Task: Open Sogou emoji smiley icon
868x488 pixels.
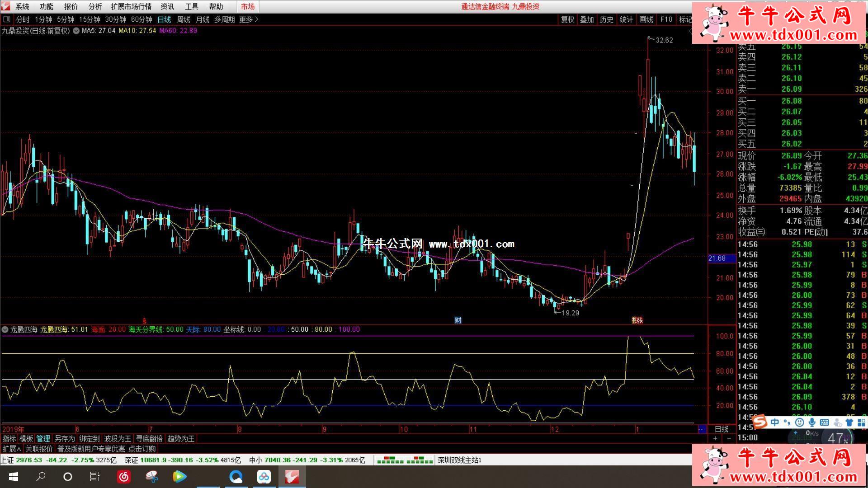Action: coord(800,422)
